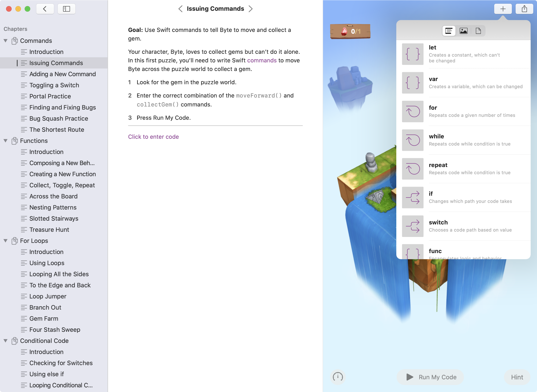Click the timer/history icon at bottom left
This screenshot has width=537, height=392.
coord(338,377)
